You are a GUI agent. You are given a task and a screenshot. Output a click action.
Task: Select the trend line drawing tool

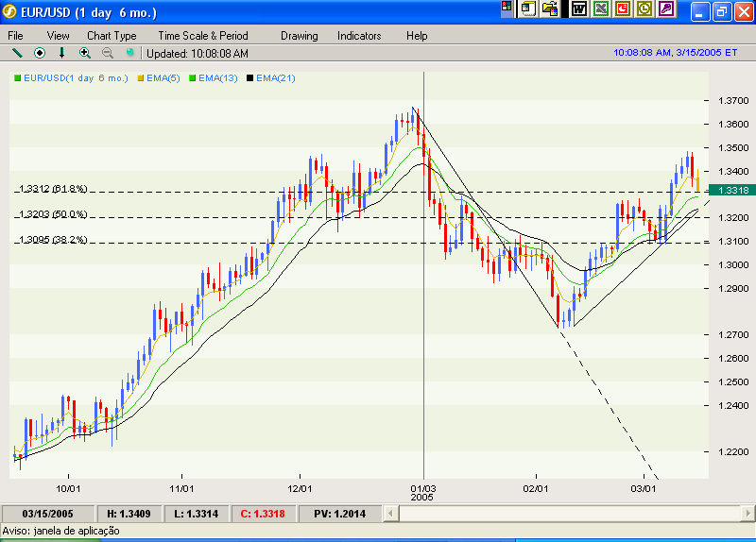(x=16, y=53)
